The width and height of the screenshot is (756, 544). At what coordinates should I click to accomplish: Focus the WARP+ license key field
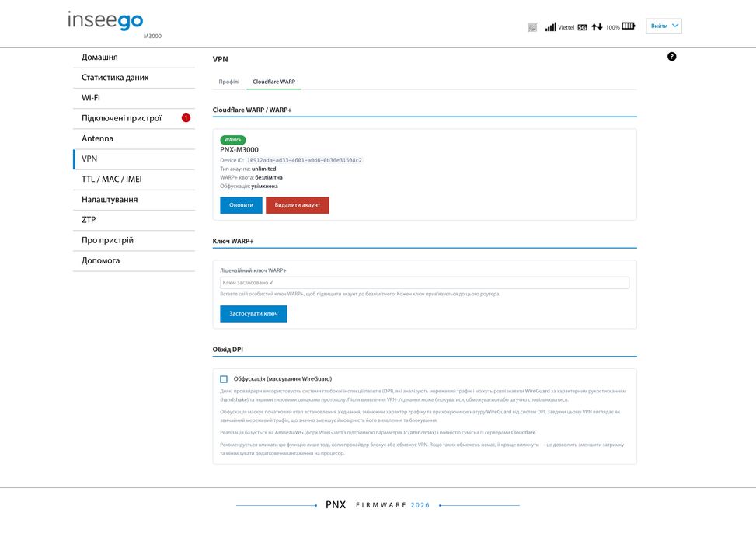[424, 283]
